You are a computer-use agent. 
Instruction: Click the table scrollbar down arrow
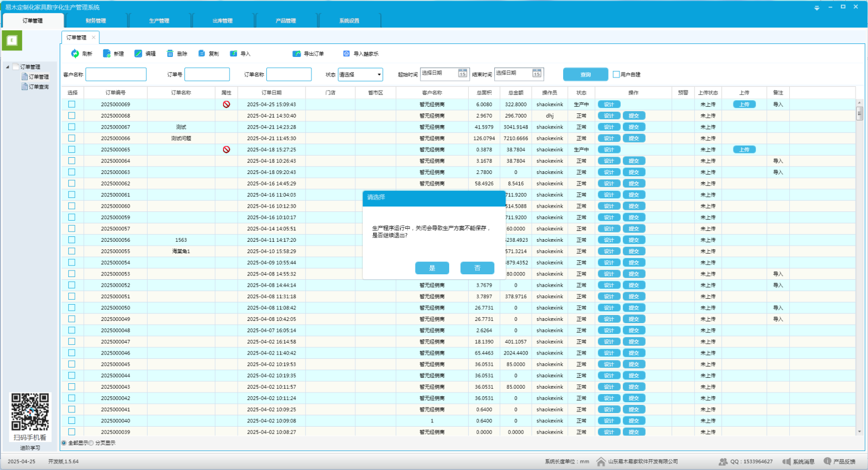(859, 432)
